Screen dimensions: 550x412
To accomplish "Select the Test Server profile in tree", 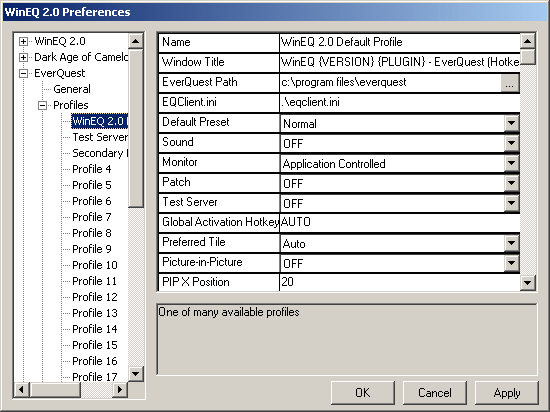I will click(100, 137).
